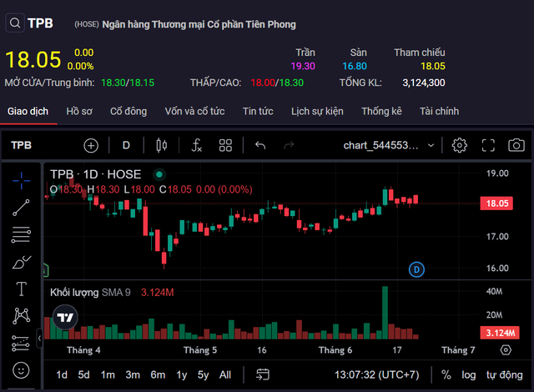
Task: Toggle log scale mode
Action: 468,374
